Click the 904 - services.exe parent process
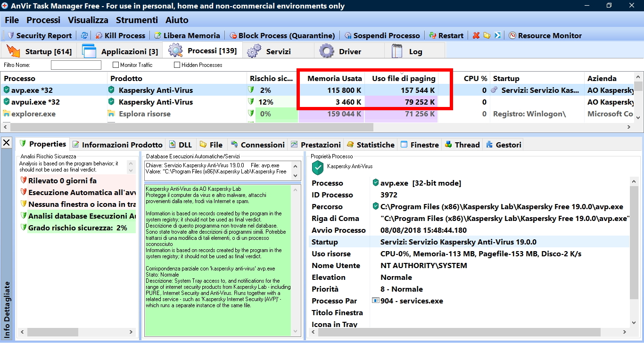 408,301
